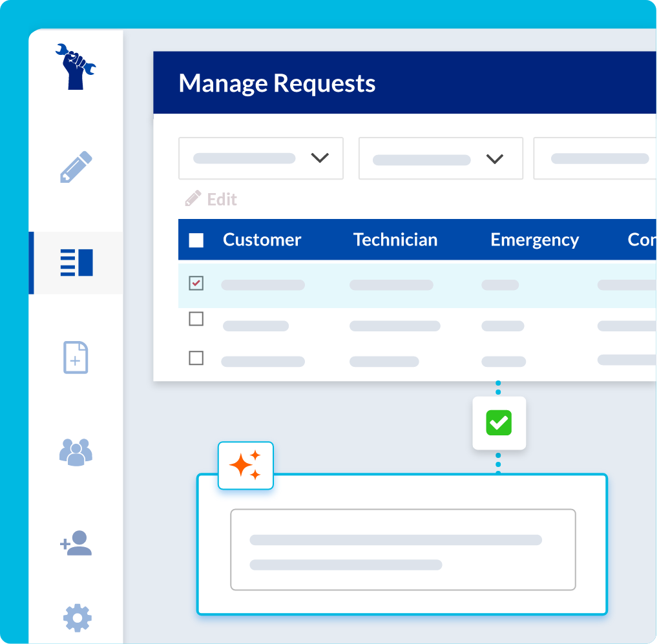Image resolution: width=659 pixels, height=644 pixels.
Task: Check the second row checkbox
Action: (196, 319)
